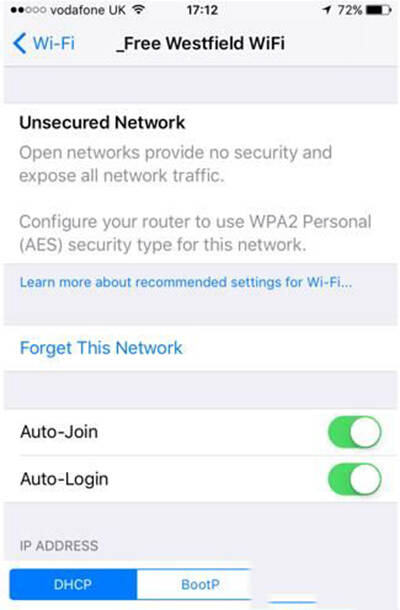The height and width of the screenshot is (610, 400).
Task: Tap the location services arrow icon
Action: tap(327, 10)
